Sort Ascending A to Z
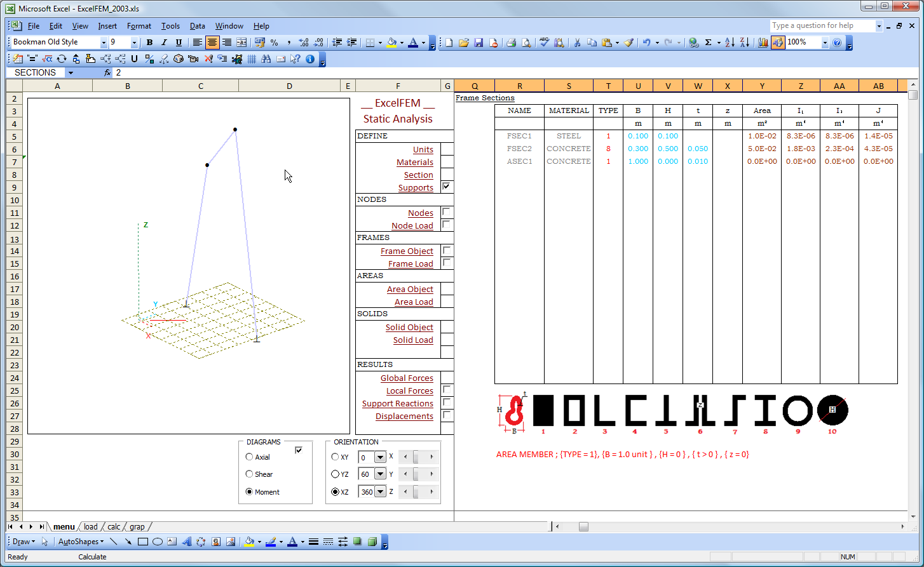 (730, 43)
